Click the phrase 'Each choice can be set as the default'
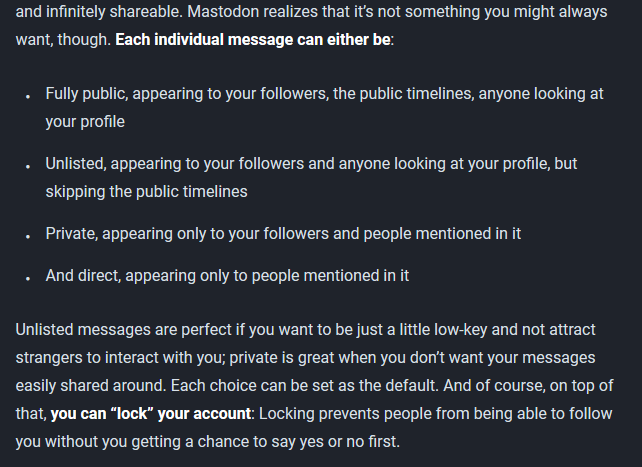The height and width of the screenshot is (467, 642). click(x=303, y=386)
